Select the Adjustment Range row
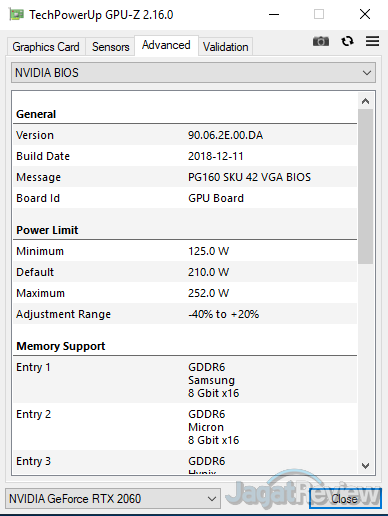The height and width of the screenshot is (516, 388). (185, 314)
